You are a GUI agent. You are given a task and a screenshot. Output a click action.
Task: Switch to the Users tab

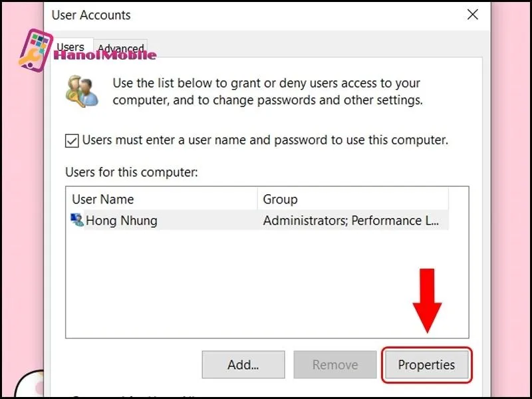(x=70, y=47)
